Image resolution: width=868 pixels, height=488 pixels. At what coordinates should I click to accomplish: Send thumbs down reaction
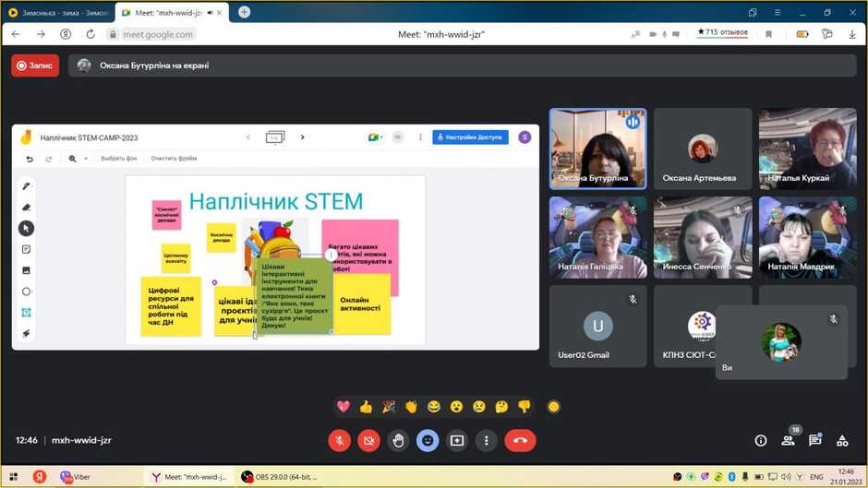524,407
